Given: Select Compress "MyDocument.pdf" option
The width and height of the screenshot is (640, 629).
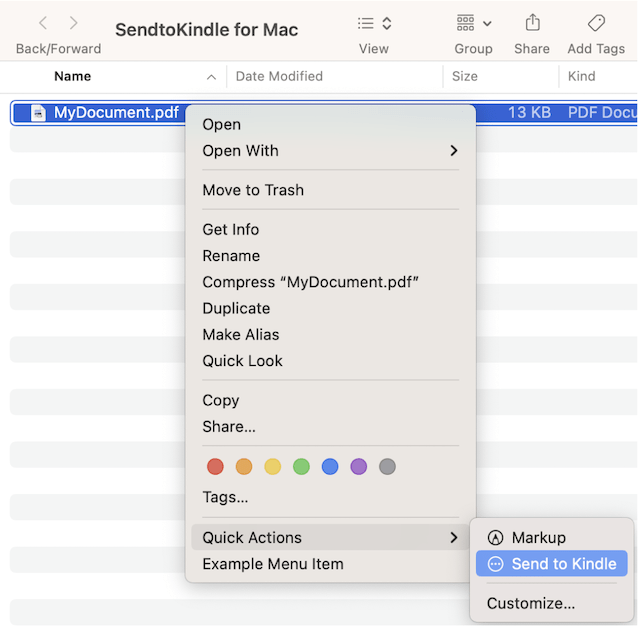Looking at the screenshot, I should [x=310, y=282].
